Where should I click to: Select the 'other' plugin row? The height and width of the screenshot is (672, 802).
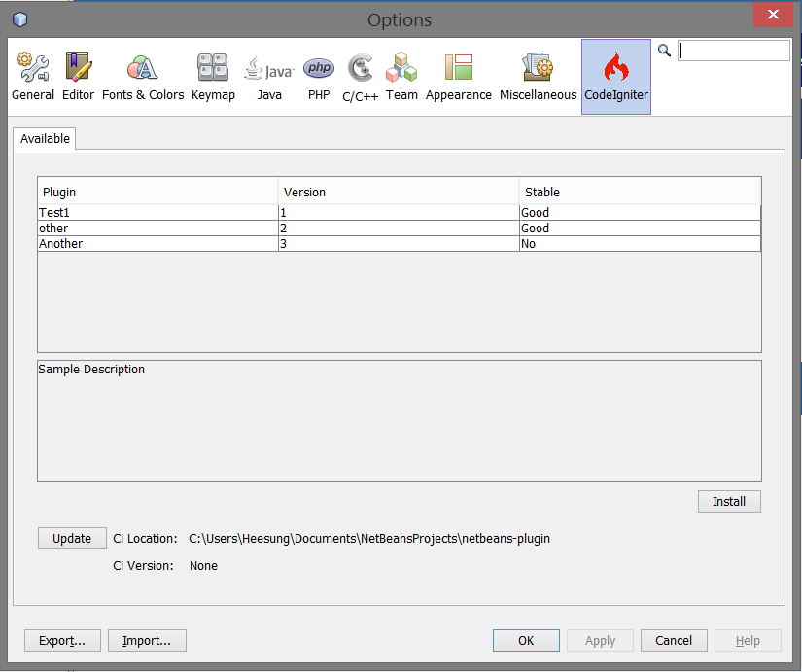[399, 229]
